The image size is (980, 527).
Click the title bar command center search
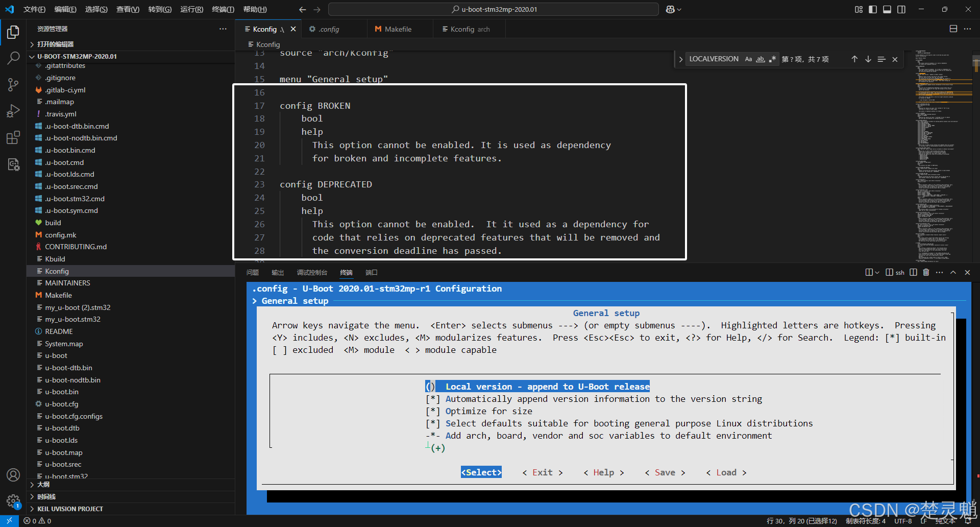[x=494, y=9]
